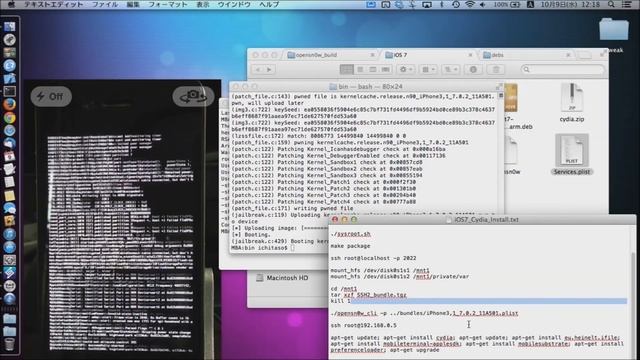Click the bash terminal window title bar
This screenshot has width=640, height=360.
click(366, 87)
